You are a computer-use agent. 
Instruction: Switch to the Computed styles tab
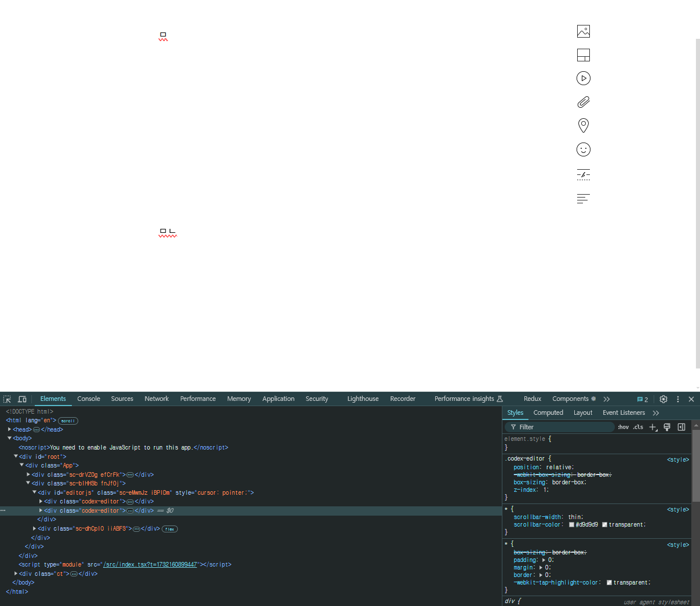coord(548,412)
